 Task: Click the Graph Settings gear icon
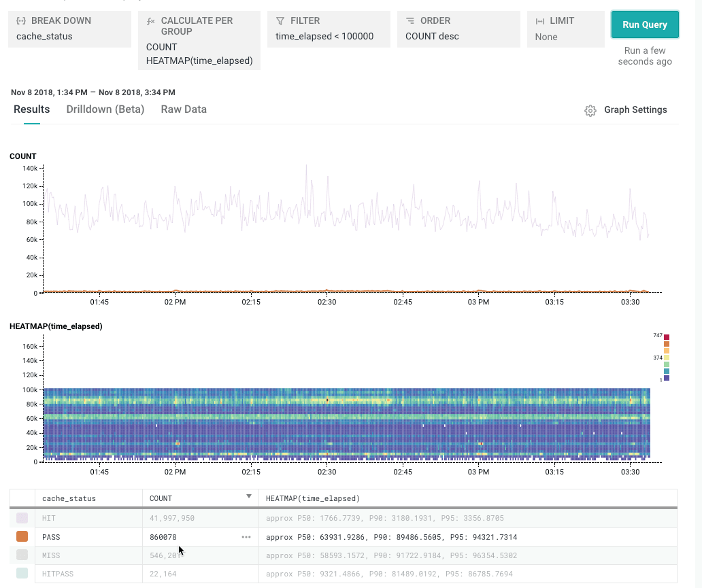pyautogui.click(x=590, y=111)
